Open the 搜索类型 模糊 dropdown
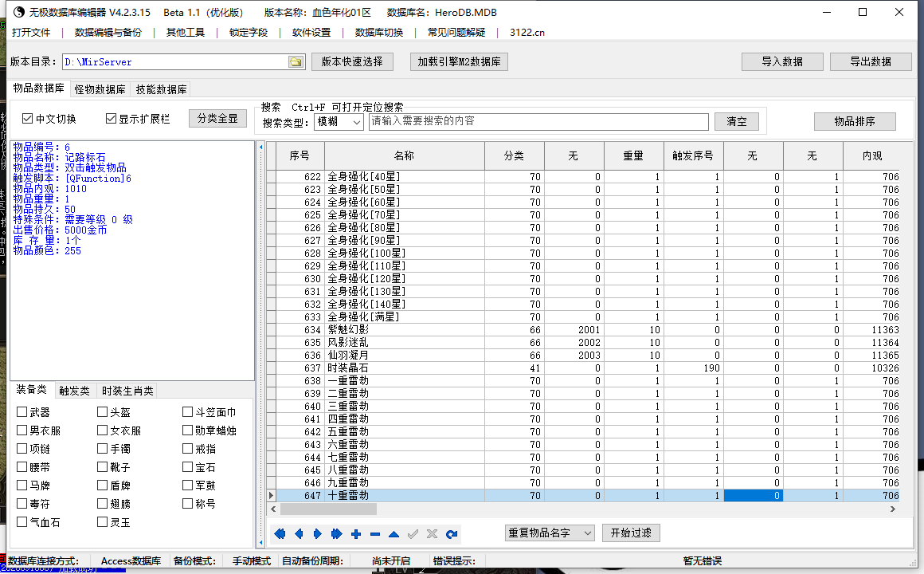This screenshot has height=574, width=924. point(339,122)
